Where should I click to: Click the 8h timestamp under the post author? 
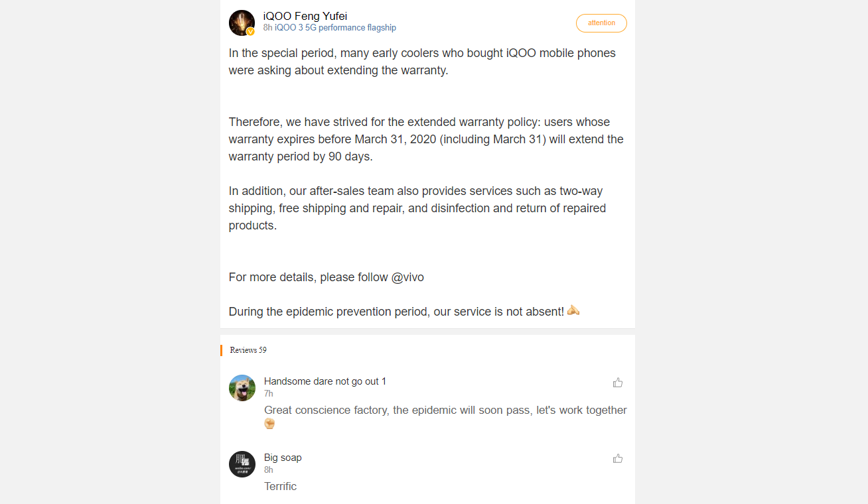[267, 28]
